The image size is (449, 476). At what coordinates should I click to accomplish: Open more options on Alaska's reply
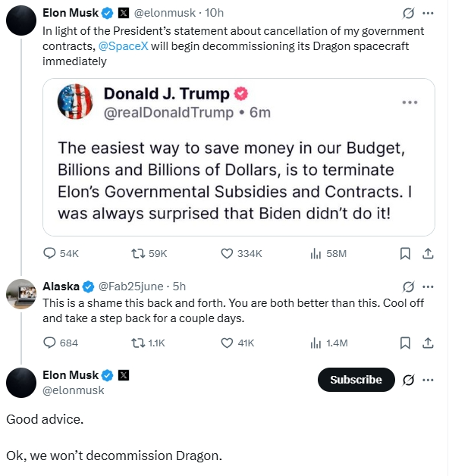pos(428,287)
